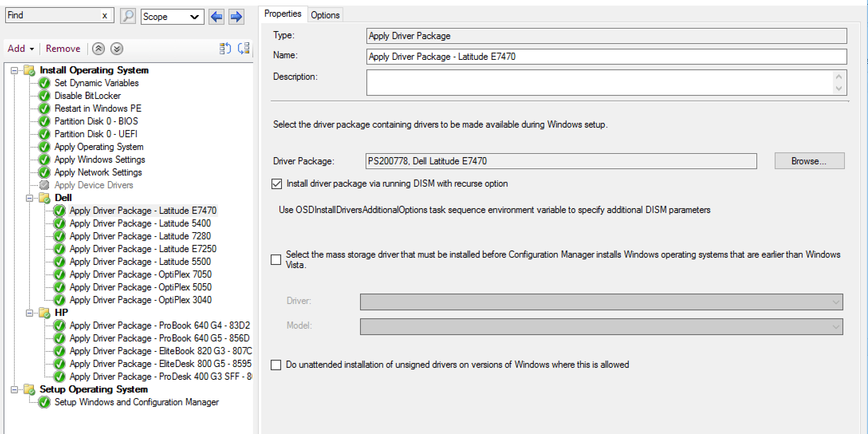
Task: Click the Browse button for Driver Package
Action: (809, 161)
